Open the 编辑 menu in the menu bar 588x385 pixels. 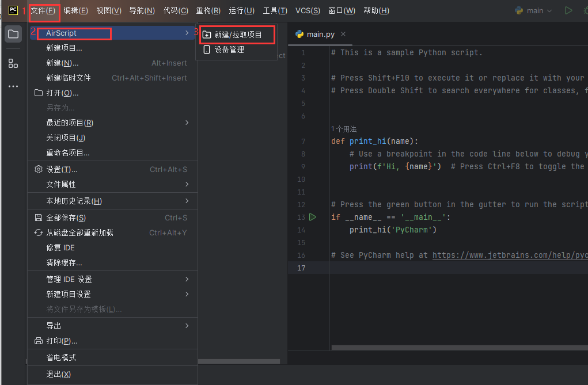coord(75,10)
